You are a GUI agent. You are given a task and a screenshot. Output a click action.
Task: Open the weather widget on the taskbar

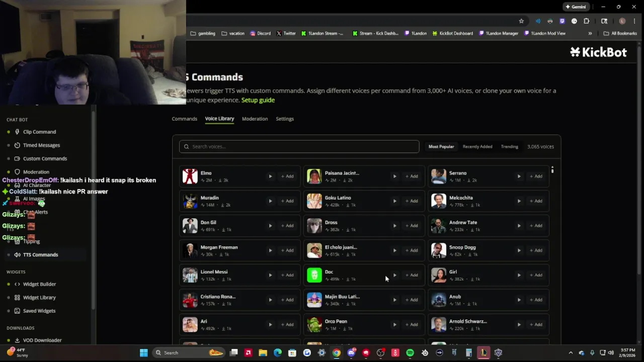click(x=18, y=352)
